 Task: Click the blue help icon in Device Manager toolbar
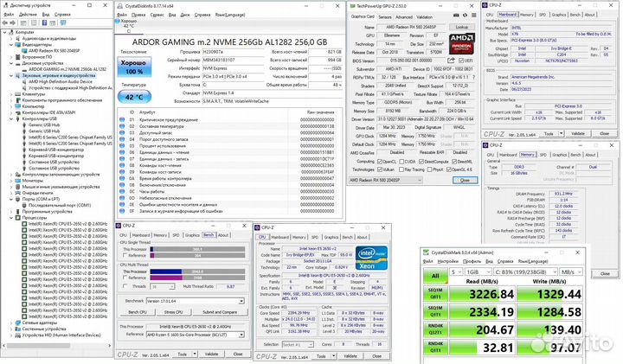click(44, 23)
